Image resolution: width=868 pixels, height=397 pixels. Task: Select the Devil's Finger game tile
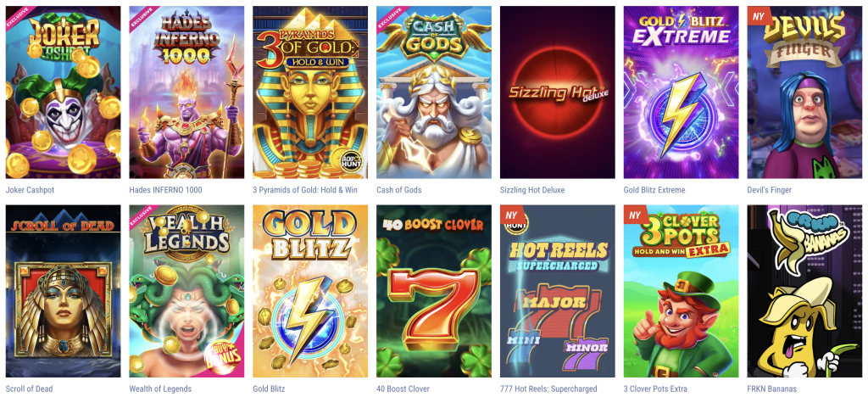coord(804,92)
